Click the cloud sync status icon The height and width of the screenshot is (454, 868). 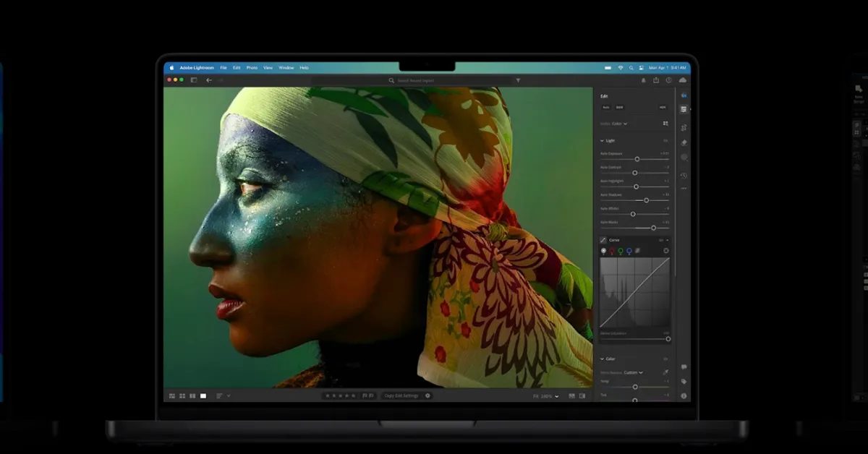(682, 80)
